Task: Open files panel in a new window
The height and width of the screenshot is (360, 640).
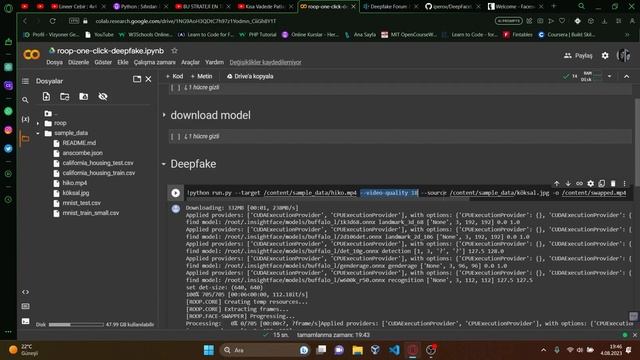Action: point(137,79)
